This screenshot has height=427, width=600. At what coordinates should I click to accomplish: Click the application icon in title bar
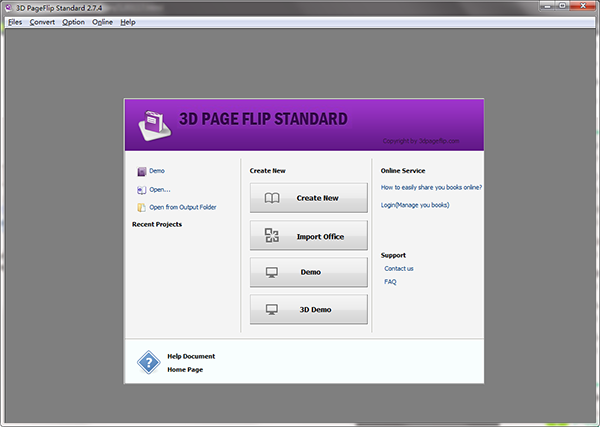(x=8, y=7)
